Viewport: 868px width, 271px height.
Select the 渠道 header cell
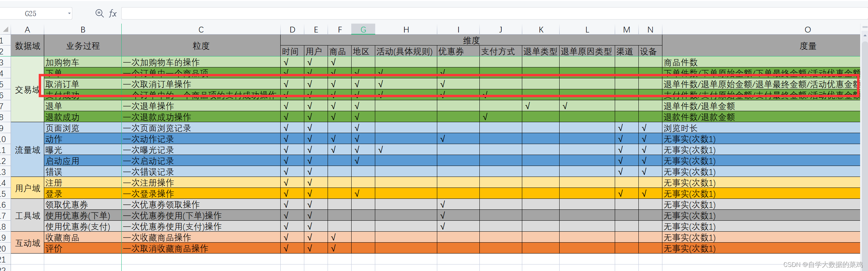(x=627, y=51)
